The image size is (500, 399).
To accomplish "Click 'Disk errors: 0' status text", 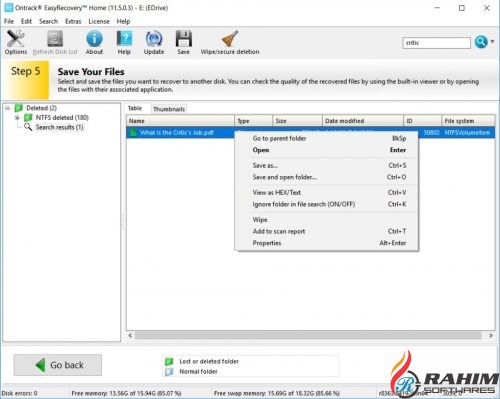I will (x=20, y=393).
